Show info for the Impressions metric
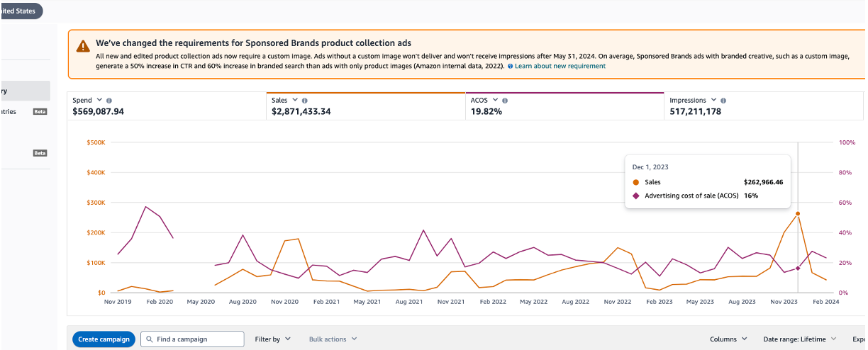Image resolution: width=868 pixels, height=350 pixels. pyautogui.click(x=723, y=101)
